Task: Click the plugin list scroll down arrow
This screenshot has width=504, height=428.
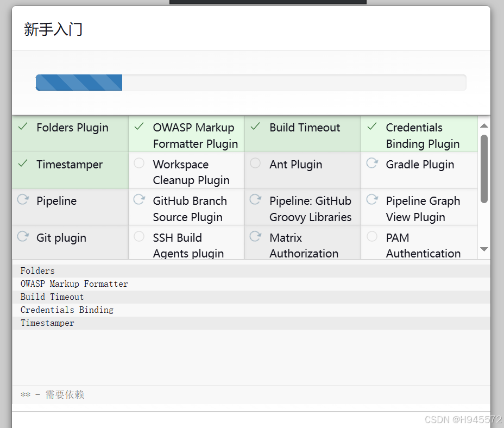Action: [x=484, y=249]
